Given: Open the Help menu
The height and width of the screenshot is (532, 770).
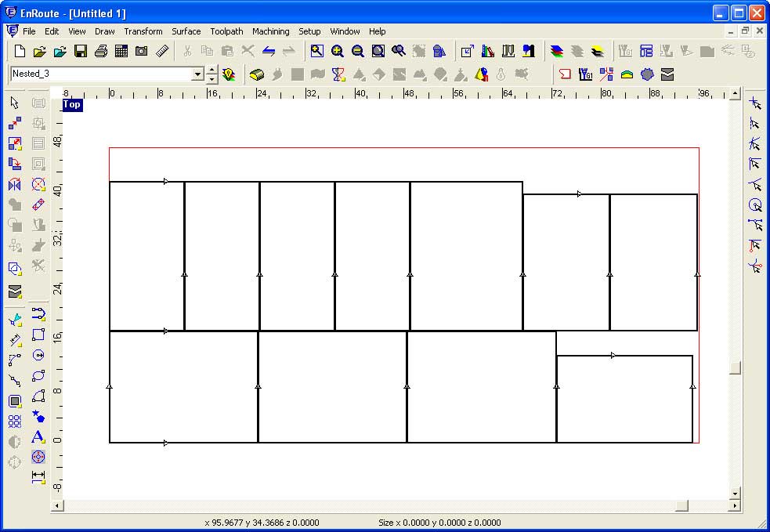Looking at the screenshot, I should click(x=377, y=31).
